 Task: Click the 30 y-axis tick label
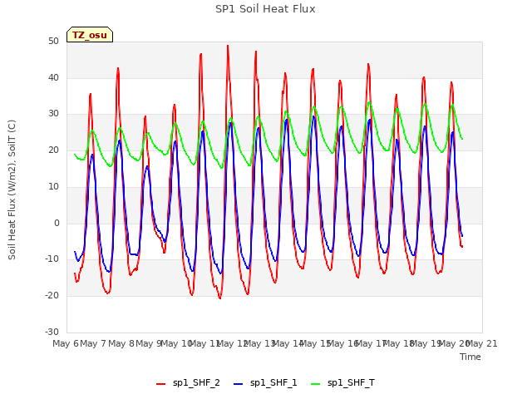click(53, 114)
